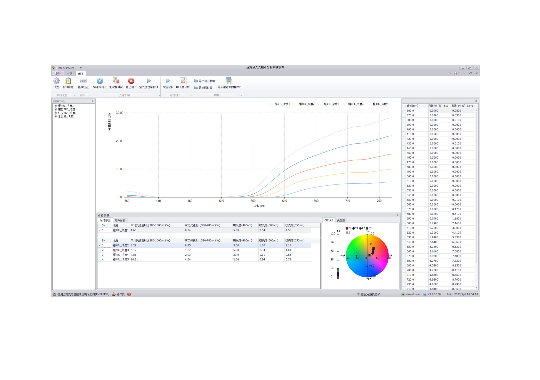Expand the bottommost tree node in left panel
The image size is (540, 380).
coord(55,116)
